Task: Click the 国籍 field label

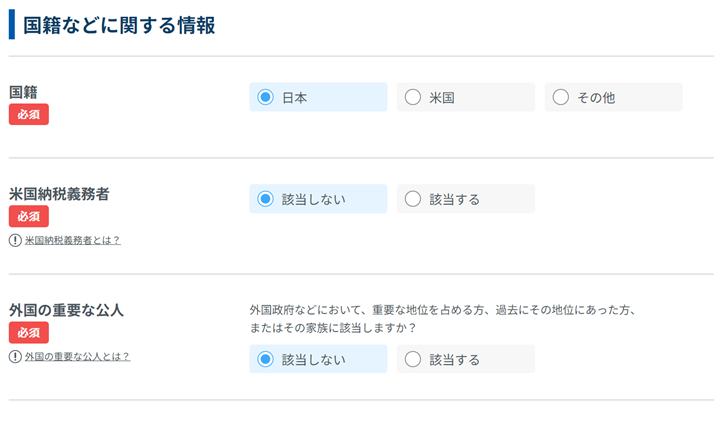Action: pos(23,92)
